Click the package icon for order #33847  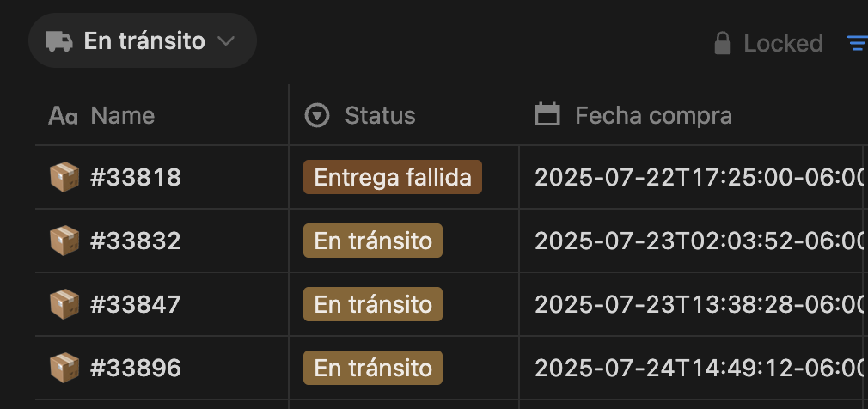[64, 305]
